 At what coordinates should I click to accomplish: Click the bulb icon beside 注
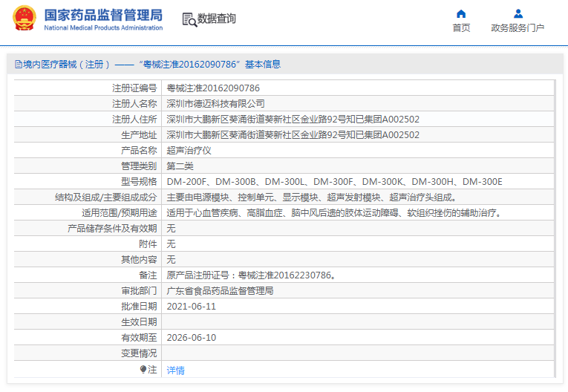[x=143, y=369]
